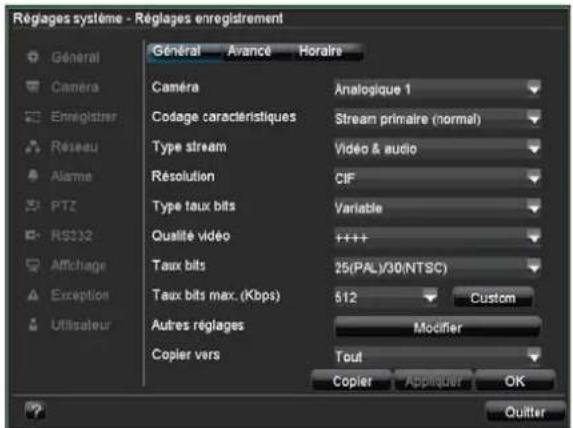The height and width of the screenshot is (428, 573).
Task: Click the Enregistrer sidebar icon
Action: 33,117
